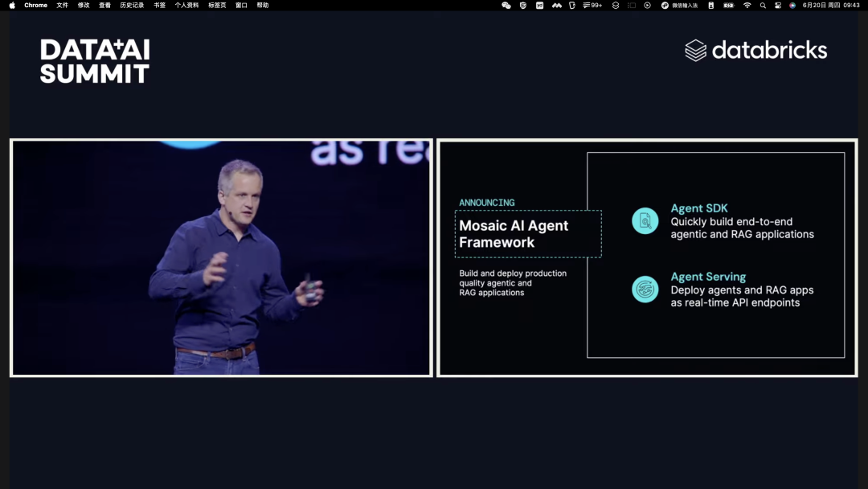Open the Wi-Fi status menu
This screenshot has width=868, height=489.
point(747,5)
